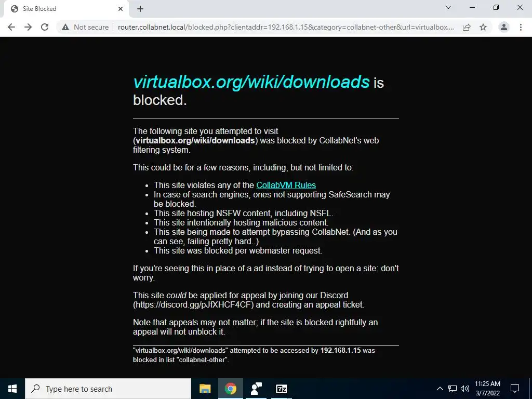The height and width of the screenshot is (399, 532).
Task: Reload the blocked page
Action: (45, 27)
